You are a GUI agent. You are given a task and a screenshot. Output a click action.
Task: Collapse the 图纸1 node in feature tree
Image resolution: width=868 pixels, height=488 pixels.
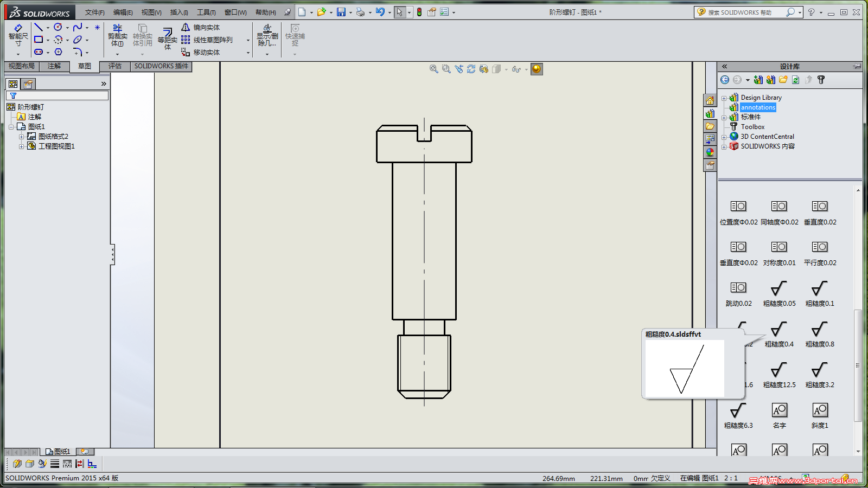coord(11,127)
